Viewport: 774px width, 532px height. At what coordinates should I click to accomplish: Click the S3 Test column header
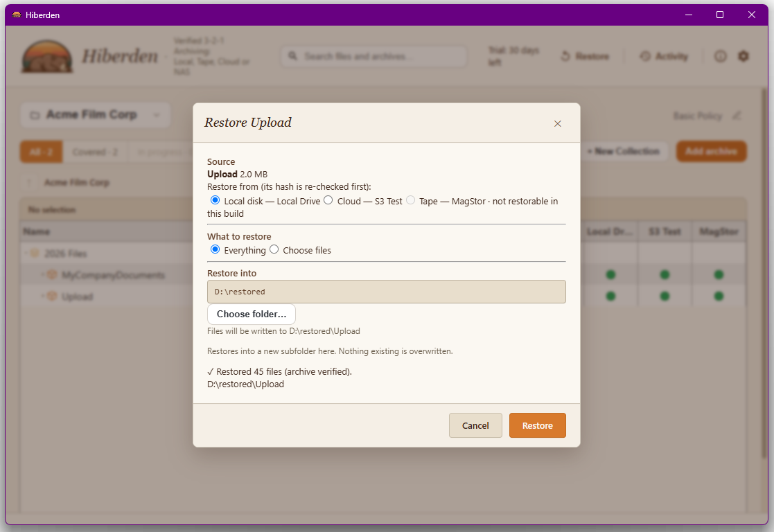point(665,231)
